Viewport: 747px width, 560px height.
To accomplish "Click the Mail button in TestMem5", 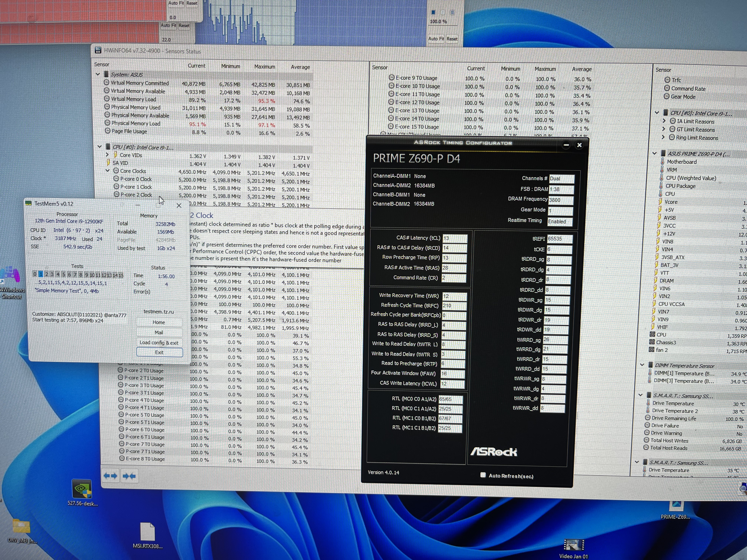I will click(159, 332).
